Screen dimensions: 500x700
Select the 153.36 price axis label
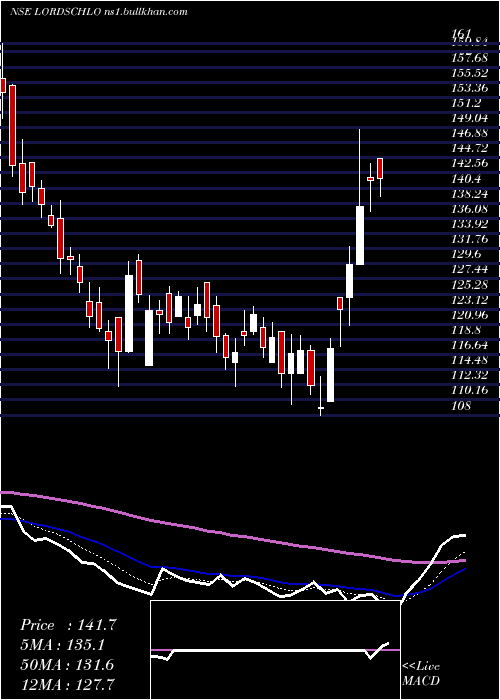(x=470, y=88)
